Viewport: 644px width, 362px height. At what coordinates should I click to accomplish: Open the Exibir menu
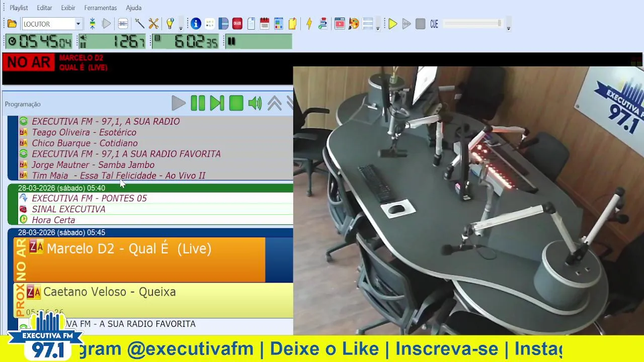point(68,8)
